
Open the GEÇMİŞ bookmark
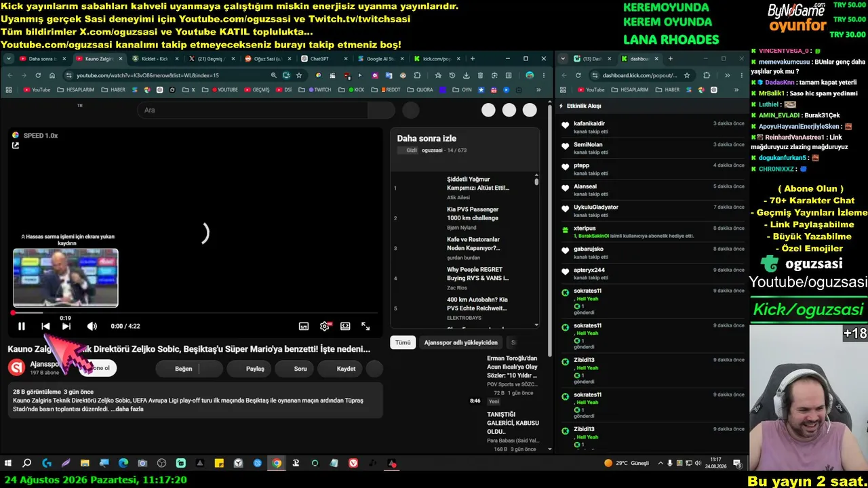(x=257, y=89)
